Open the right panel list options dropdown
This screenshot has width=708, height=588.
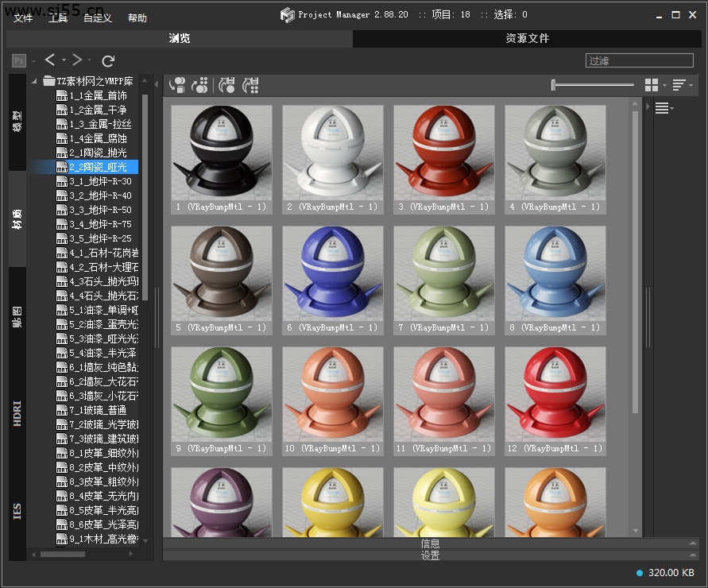(664, 109)
